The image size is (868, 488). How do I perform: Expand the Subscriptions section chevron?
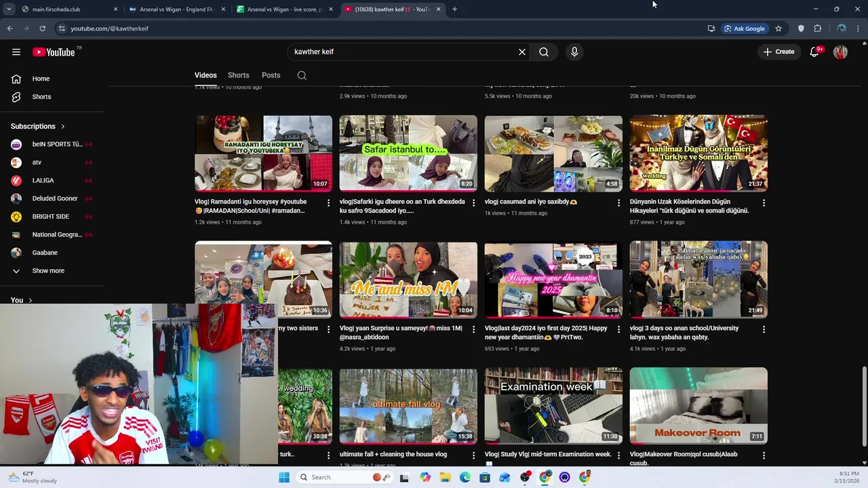(x=63, y=127)
